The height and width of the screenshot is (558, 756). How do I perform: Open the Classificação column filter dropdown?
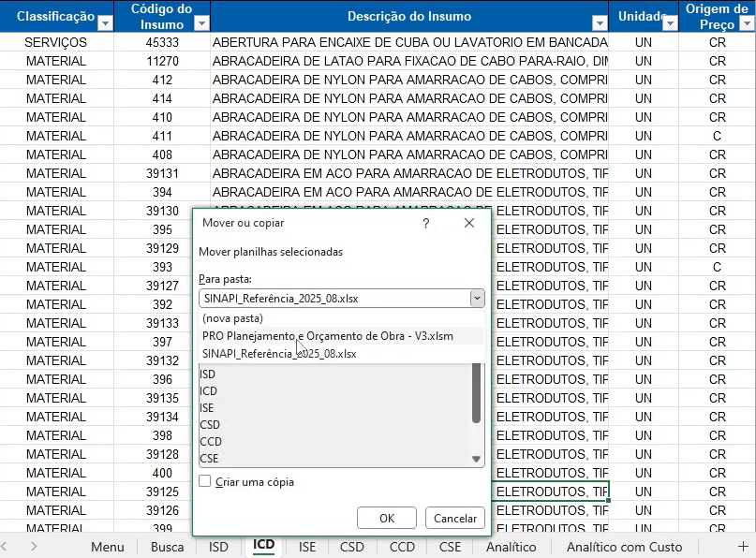tap(105, 23)
